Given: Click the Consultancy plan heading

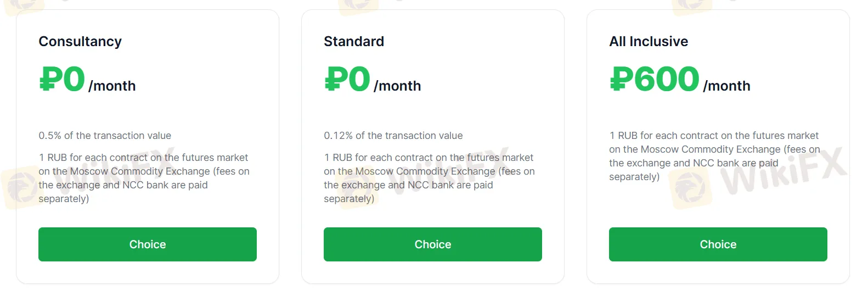Looking at the screenshot, I should tap(80, 42).
